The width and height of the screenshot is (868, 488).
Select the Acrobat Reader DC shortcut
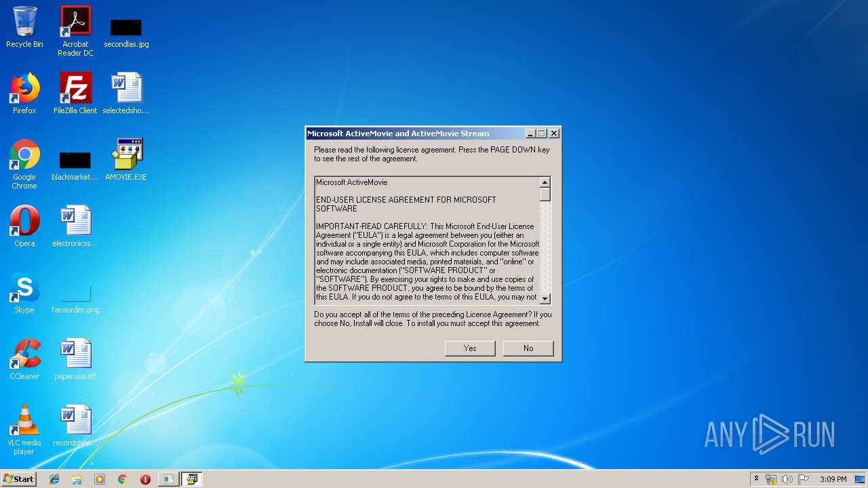coord(75,31)
